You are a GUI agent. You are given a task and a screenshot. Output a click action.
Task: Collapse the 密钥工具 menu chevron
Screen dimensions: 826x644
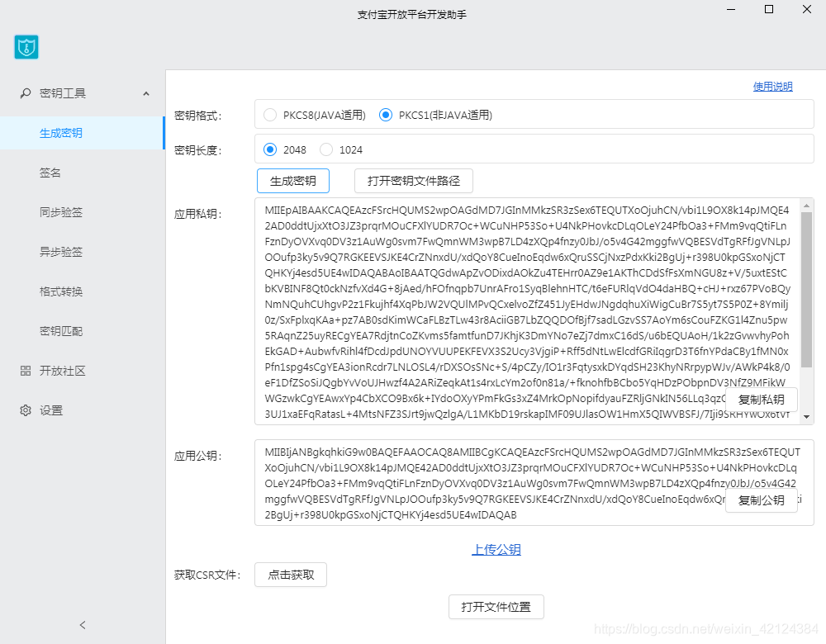pyautogui.click(x=146, y=94)
